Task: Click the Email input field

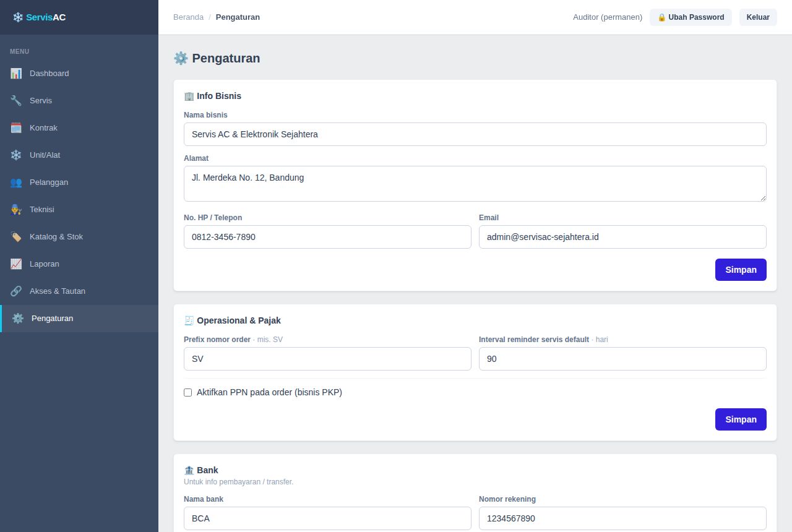Action: [x=622, y=237]
